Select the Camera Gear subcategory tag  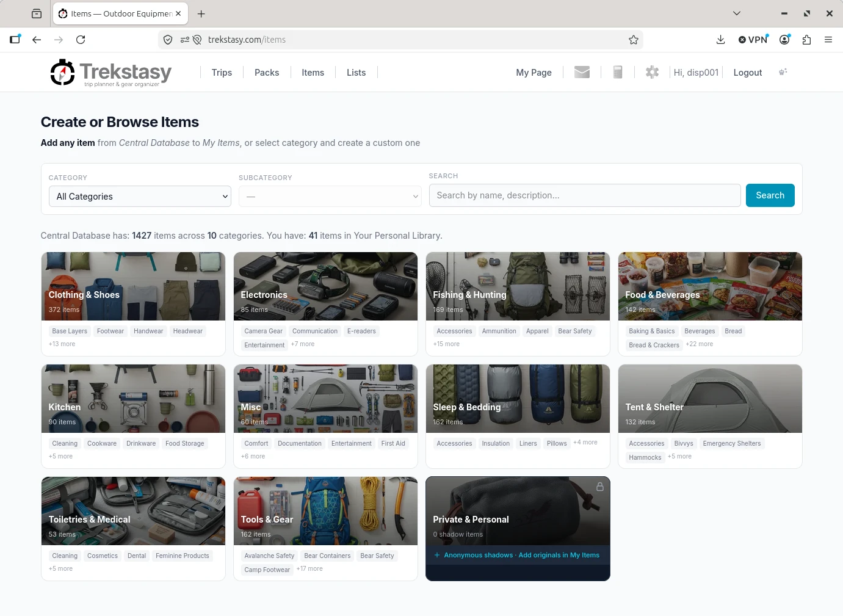click(x=263, y=331)
